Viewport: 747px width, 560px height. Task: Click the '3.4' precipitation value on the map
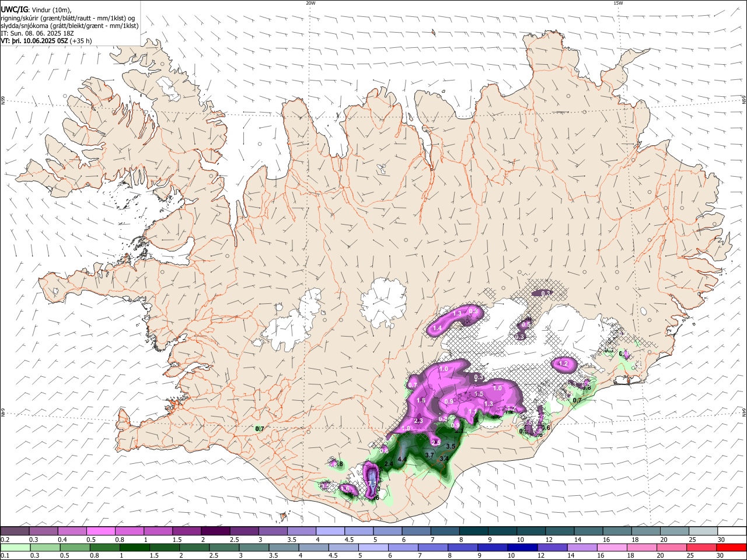(x=444, y=459)
